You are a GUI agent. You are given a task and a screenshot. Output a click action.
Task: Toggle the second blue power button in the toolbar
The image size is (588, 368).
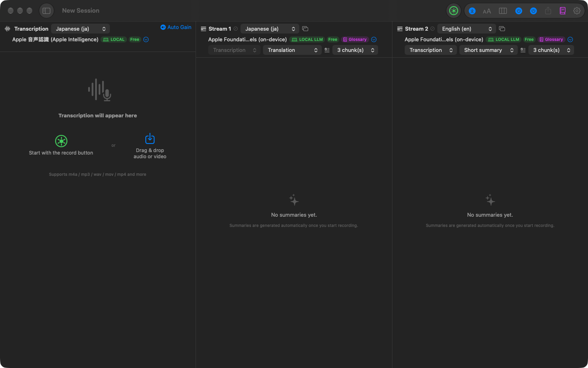pos(533,11)
